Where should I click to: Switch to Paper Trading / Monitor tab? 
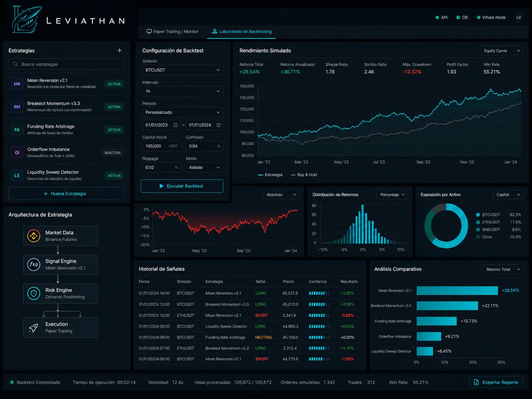(172, 32)
